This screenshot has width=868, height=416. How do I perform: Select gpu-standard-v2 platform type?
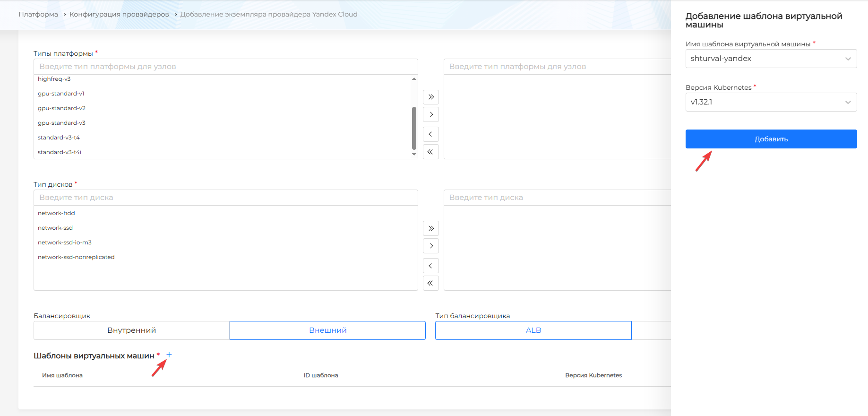62,108
